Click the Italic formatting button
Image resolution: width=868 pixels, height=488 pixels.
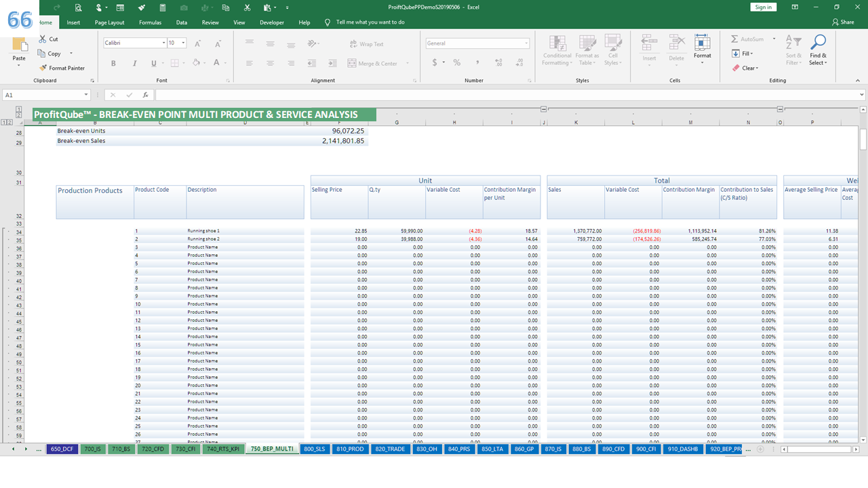pos(134,63)
